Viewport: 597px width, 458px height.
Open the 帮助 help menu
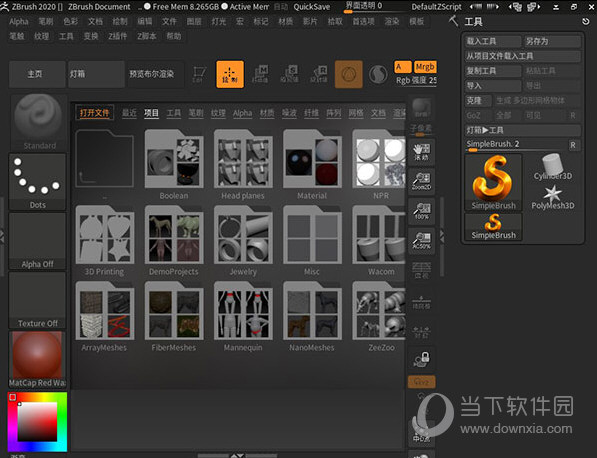(x=174, y=36)
